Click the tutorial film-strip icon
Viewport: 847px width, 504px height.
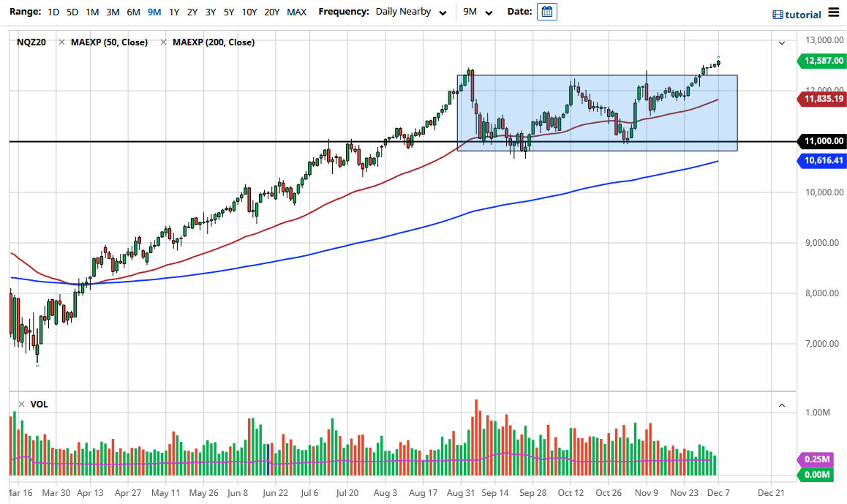[x=776, y=14]
